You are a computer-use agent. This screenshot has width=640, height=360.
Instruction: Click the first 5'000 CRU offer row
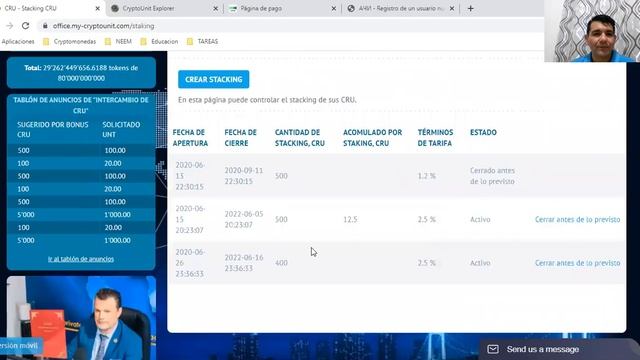(81, 215)
